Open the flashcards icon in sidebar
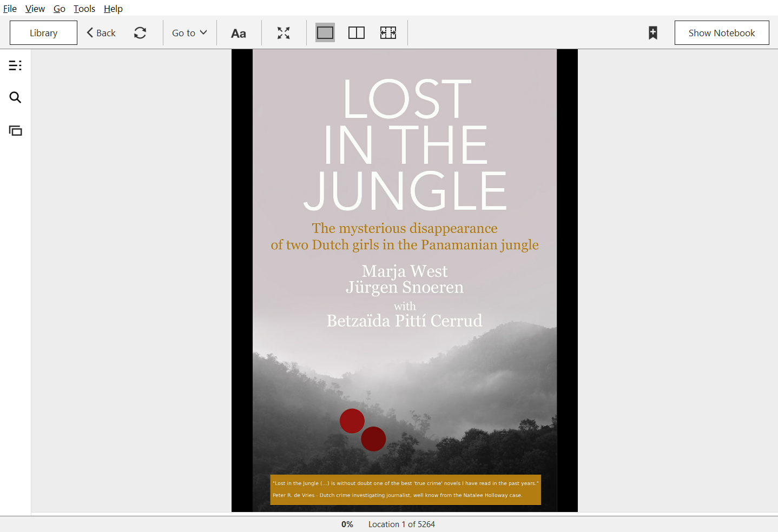 (15, 130)
